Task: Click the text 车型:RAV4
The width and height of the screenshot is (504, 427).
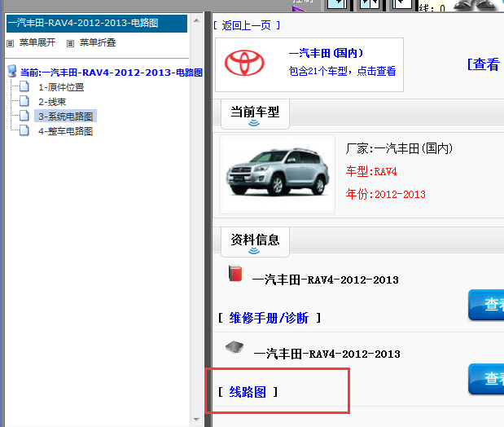Action: tap(371, 171)
